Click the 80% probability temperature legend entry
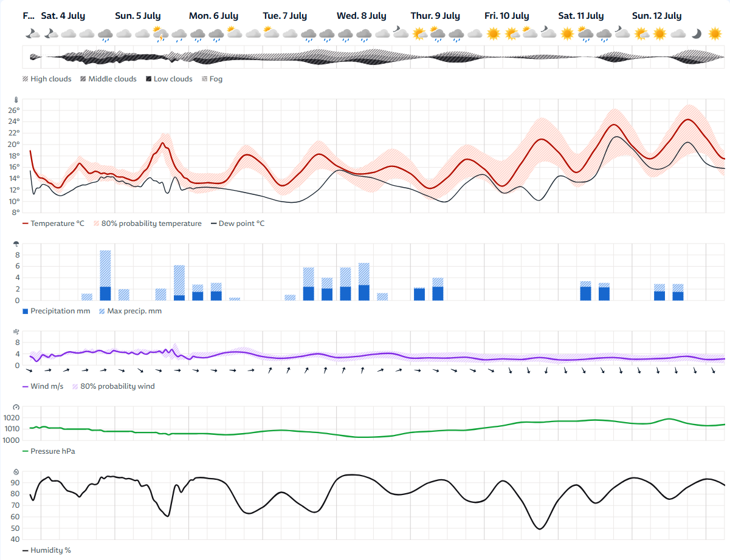The image size is (730, 560). pos(148,224)
